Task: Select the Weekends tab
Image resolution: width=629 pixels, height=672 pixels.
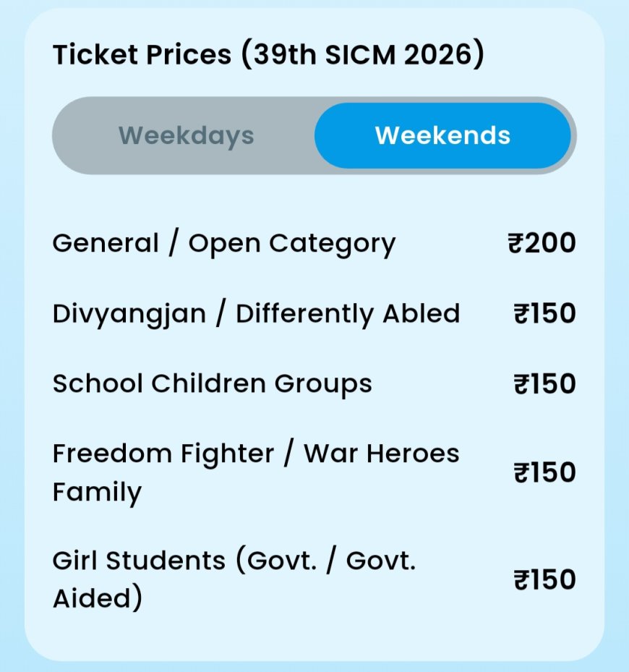Action: pyautogui.click(x=442, y=136)
